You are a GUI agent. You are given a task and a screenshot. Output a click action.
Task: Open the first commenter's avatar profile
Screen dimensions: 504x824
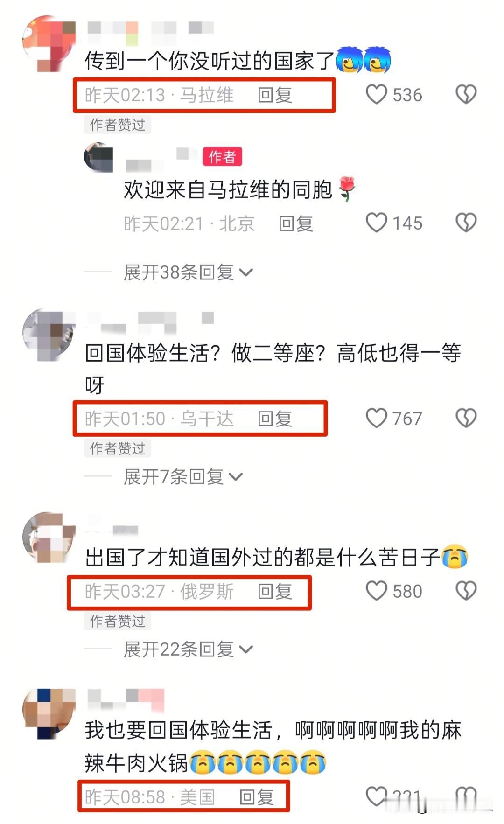49,44
